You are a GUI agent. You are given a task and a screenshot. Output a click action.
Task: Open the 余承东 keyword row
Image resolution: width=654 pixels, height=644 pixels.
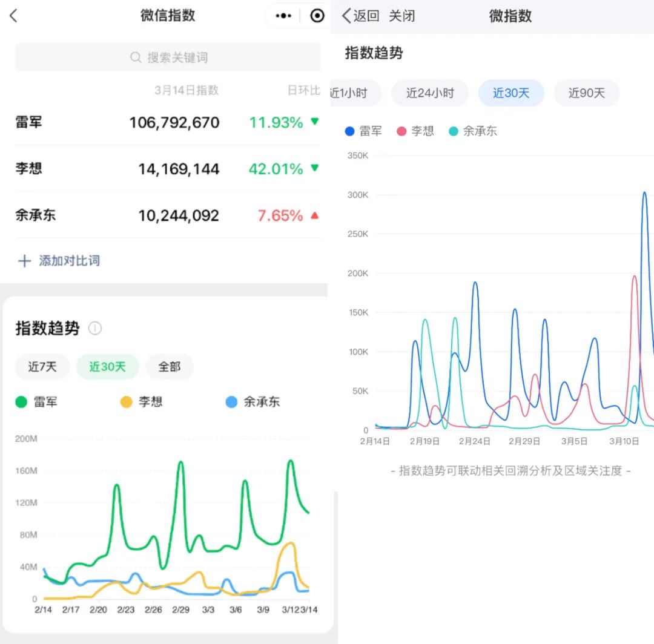click(168, 215)
